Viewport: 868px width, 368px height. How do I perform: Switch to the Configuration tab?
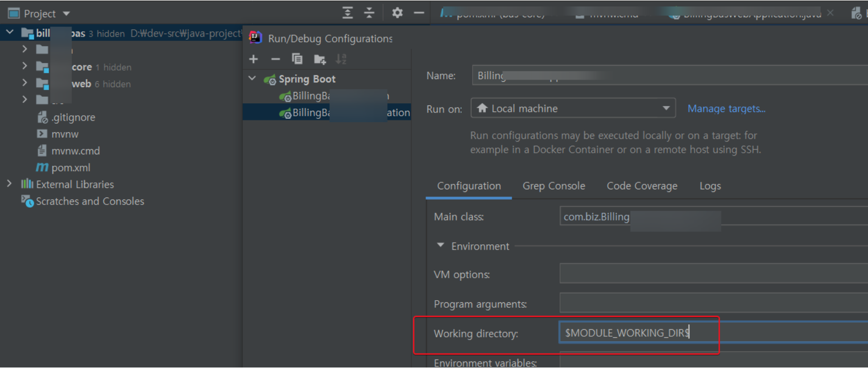click(469, 186)
